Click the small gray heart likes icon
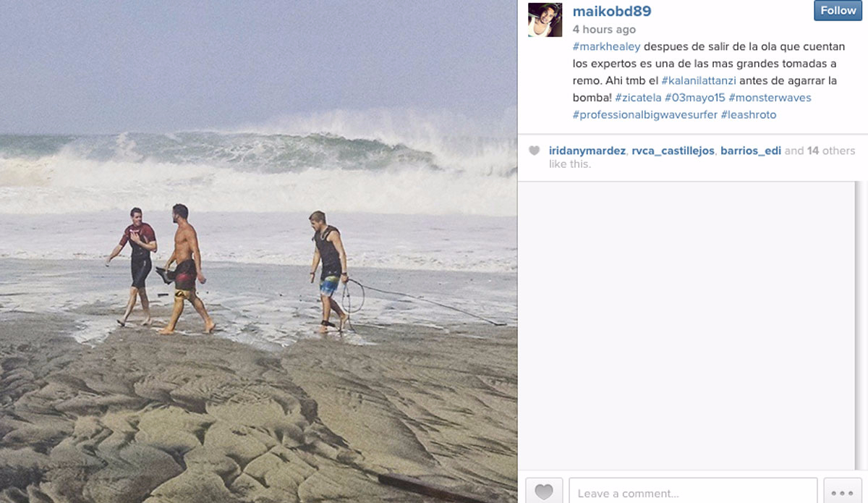The width and height of the screenshot is (868, 503). click(535, 151)
